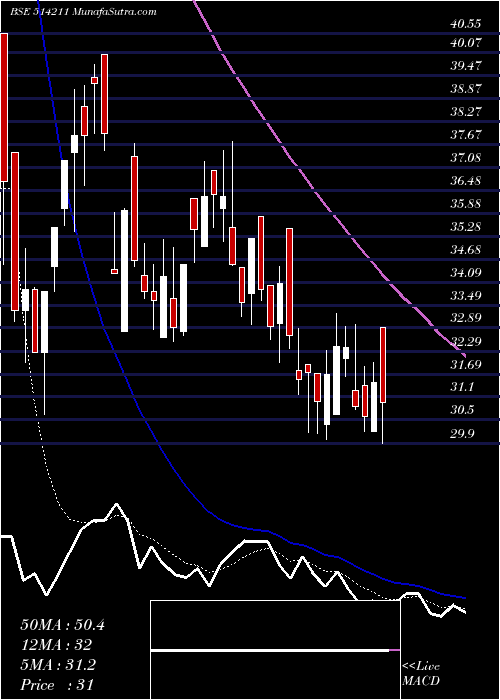Select the 37.08 price axis label

(x=466, y=158)
